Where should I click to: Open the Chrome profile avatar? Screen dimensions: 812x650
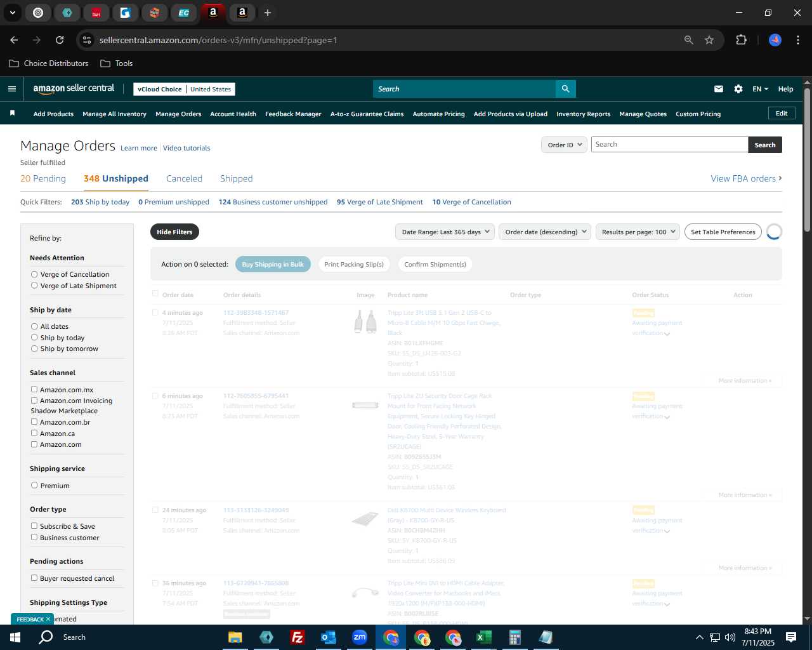[775, 40]
